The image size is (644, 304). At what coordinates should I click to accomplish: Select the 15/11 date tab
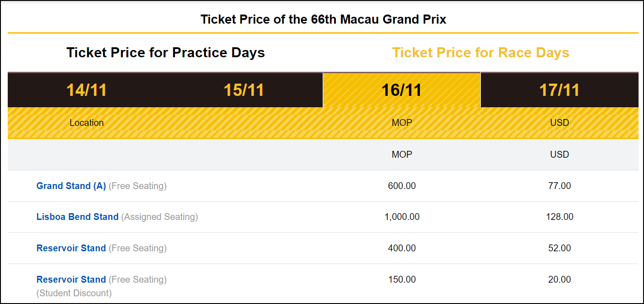coord(244,90)
